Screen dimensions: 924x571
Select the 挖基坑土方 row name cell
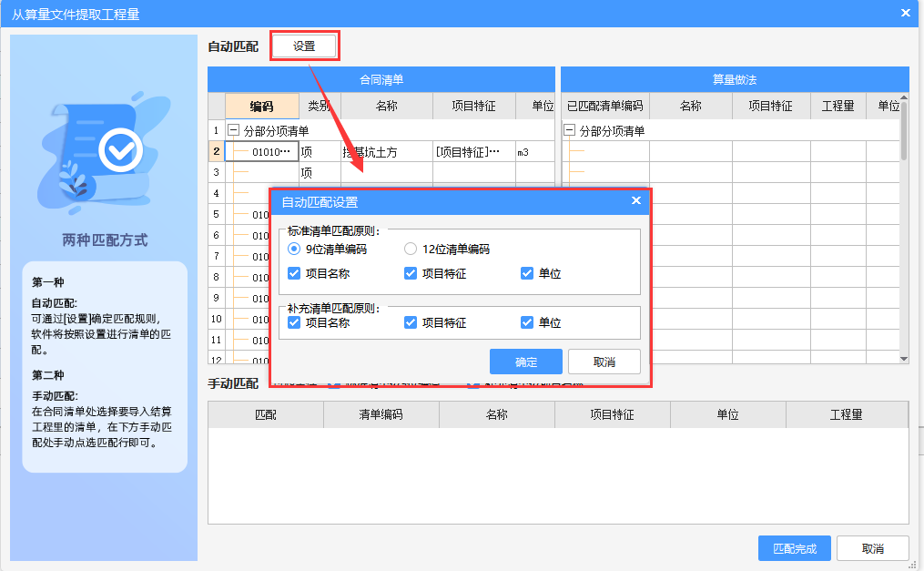[385, 152]
